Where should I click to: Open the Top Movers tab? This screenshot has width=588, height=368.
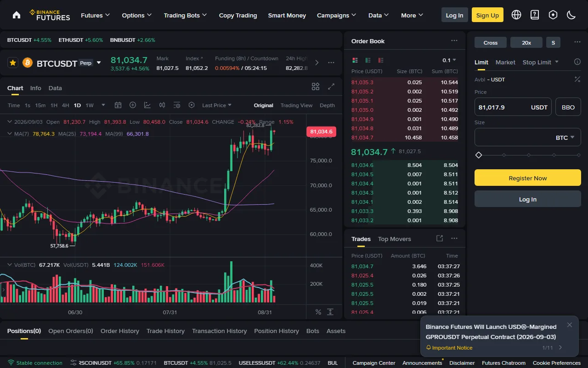[395, 239]
